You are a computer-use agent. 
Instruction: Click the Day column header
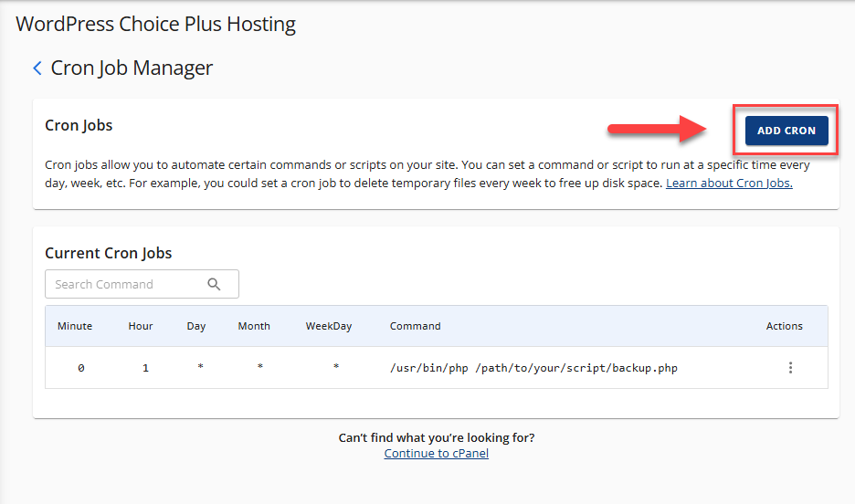click(x=196, y=326)
